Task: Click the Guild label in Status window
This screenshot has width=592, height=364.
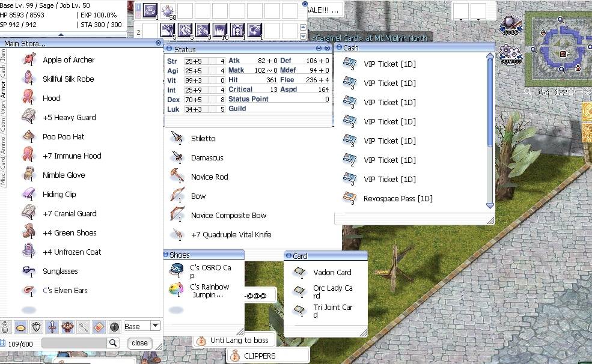Action: coord(237,109)
